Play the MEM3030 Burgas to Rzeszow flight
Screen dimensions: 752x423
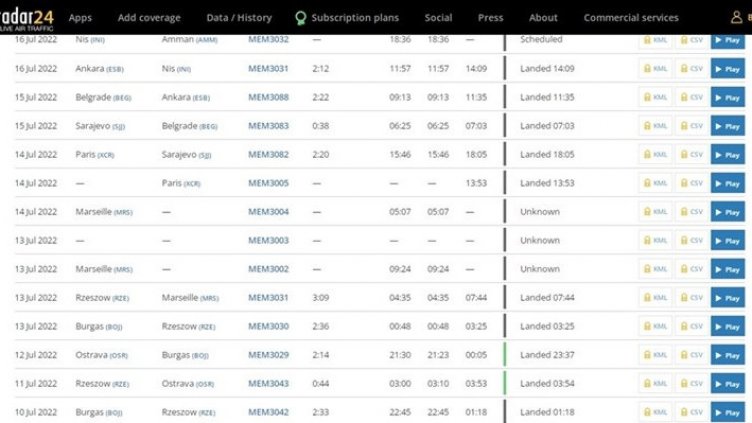coord(727,327)
